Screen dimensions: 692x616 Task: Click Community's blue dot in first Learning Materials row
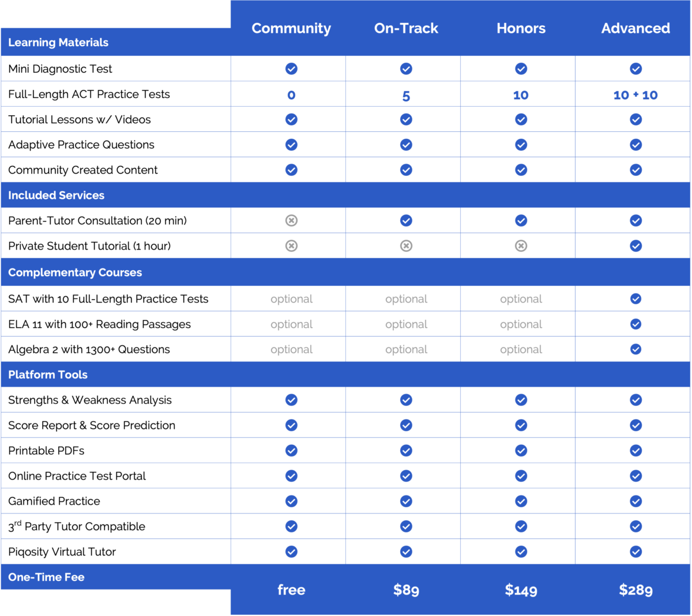pyautogui.click(x=291, y=69)
